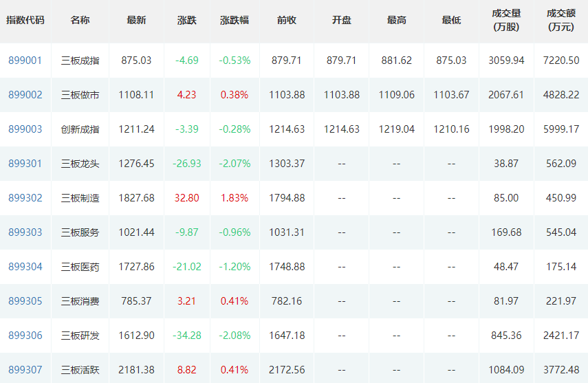Image resolution: width=588 pixels, height=383 pixels.
Task: Open index code 899307 link
Action: tap(25, 370)
